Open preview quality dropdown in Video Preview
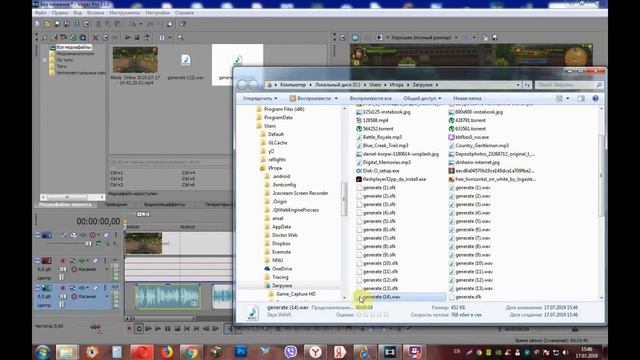This screenshot has height=360, width=640. [456, 38]
